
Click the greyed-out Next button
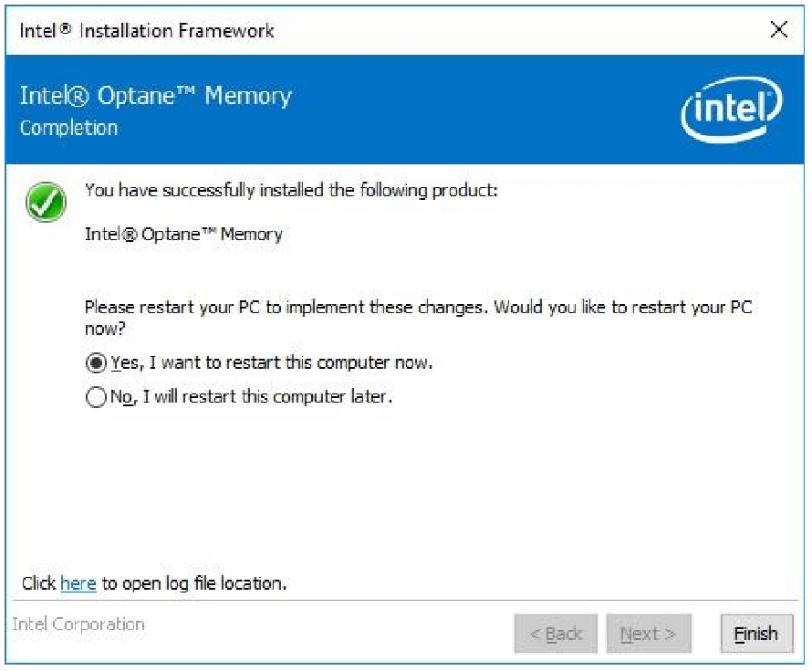(x=648, y=634)
